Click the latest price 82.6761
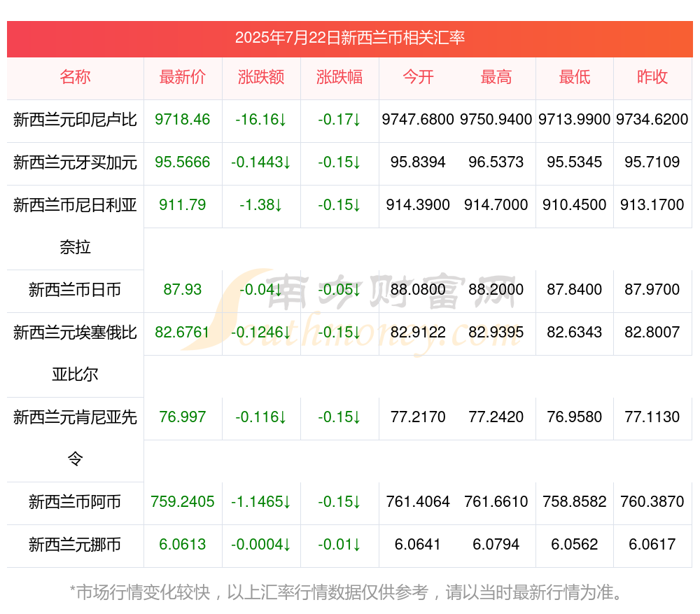This screenshot has height=614, width=700. [x=183, y=333]
